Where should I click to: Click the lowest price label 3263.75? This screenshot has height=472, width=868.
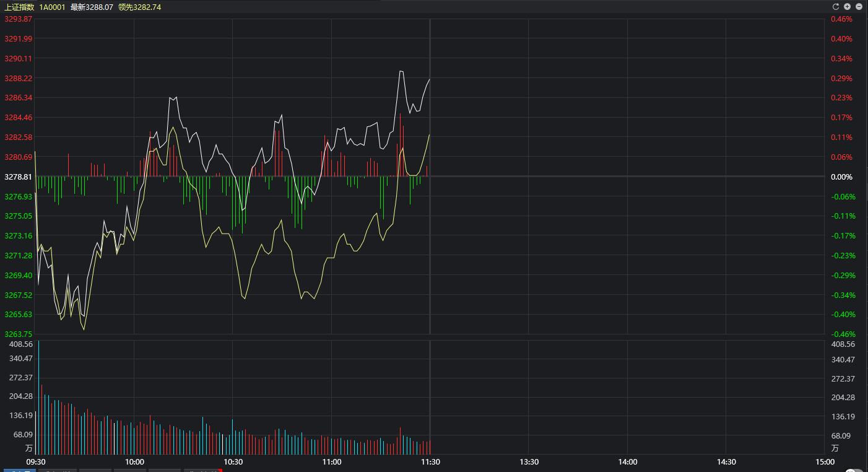click(19, 334)
